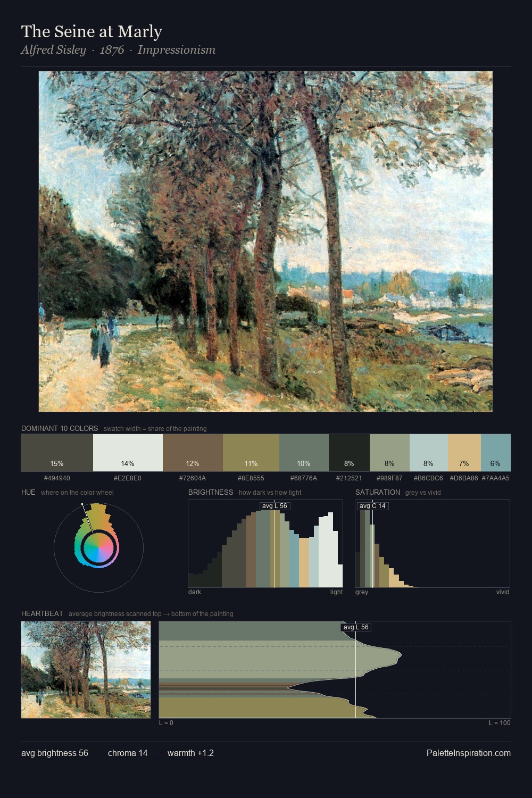Click hex code text '#E2E8E0'
532x798 pixels.
coord(128,478)
